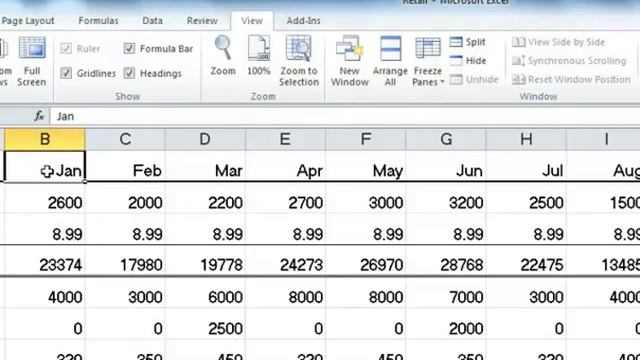
Task: Select the cell containing 24273
Action: (x=285, y=261)
